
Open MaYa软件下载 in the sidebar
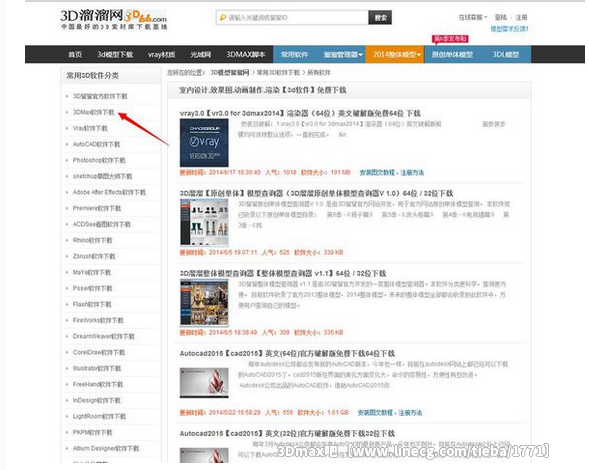92,272
